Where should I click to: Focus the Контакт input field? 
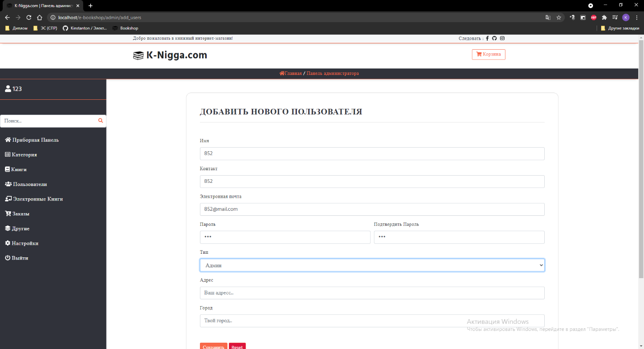coord(372,181)
